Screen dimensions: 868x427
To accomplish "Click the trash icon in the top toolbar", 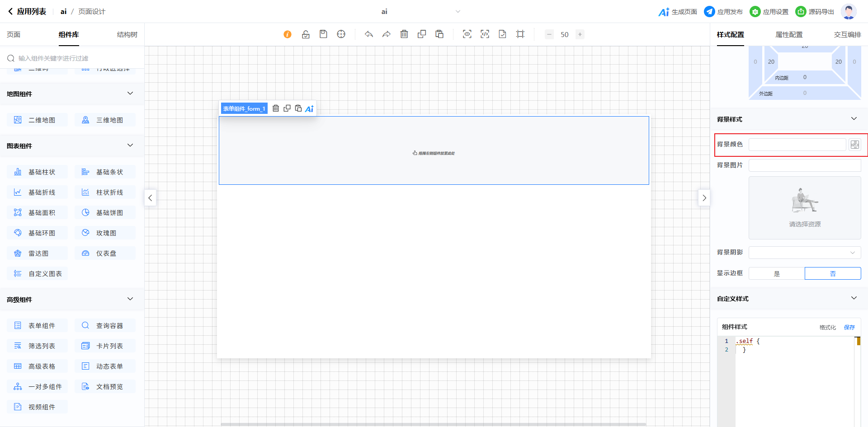I will coord(404,34).
